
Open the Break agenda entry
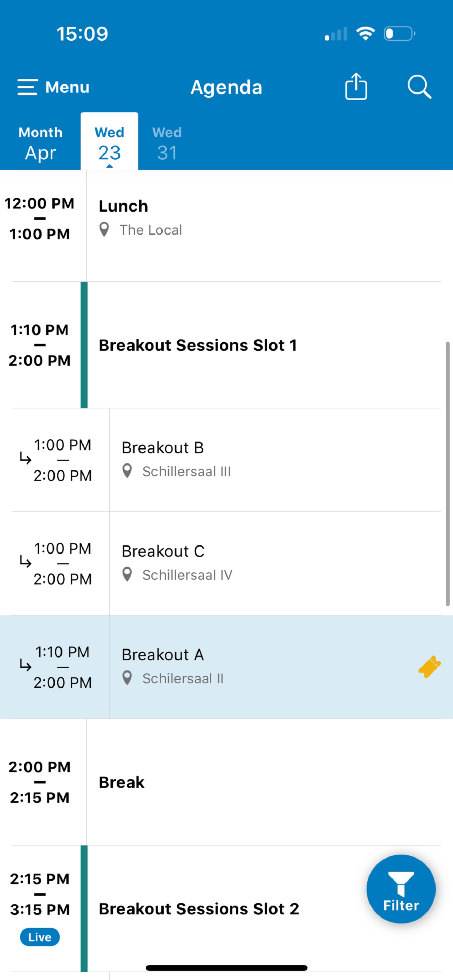(226, 782)
